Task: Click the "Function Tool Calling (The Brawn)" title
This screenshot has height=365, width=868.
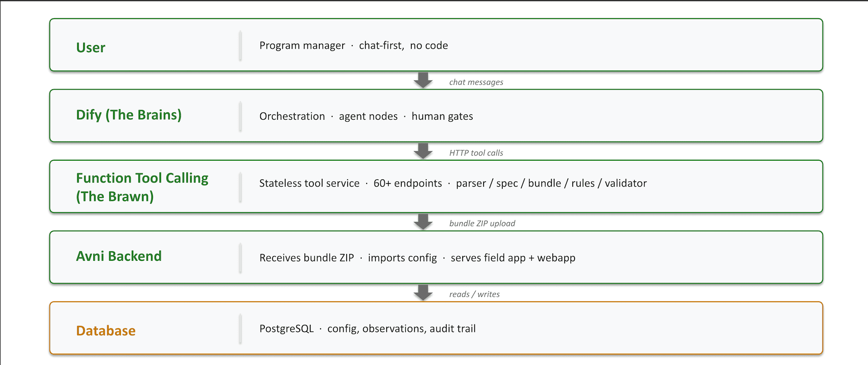Action: coord(142,187)
